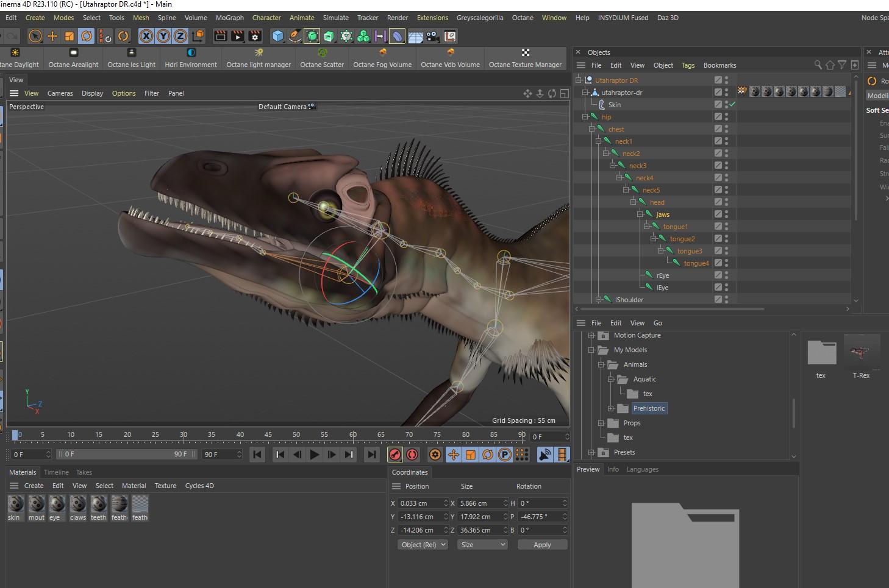The image size is (889, 588).
Task: Open the MoGraph menu
Action: point(229,18)
